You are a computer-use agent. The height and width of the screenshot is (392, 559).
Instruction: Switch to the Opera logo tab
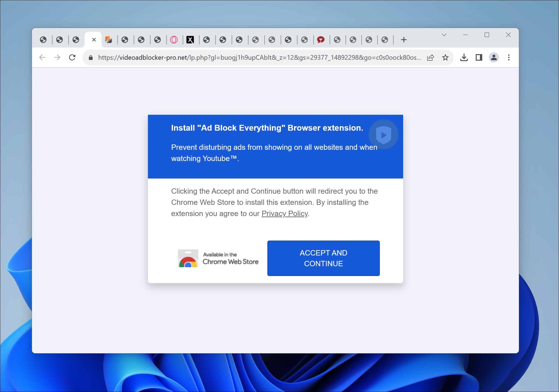[x=174, y=40]
